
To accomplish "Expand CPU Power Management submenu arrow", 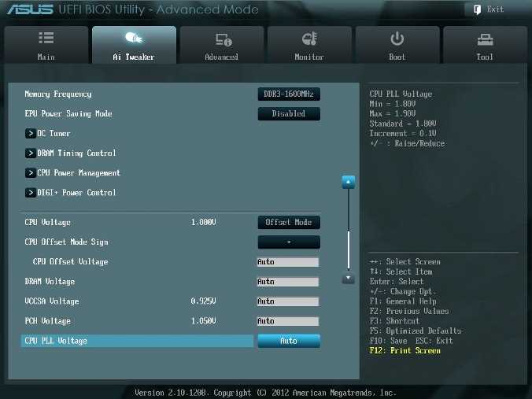I will (31, 172).
